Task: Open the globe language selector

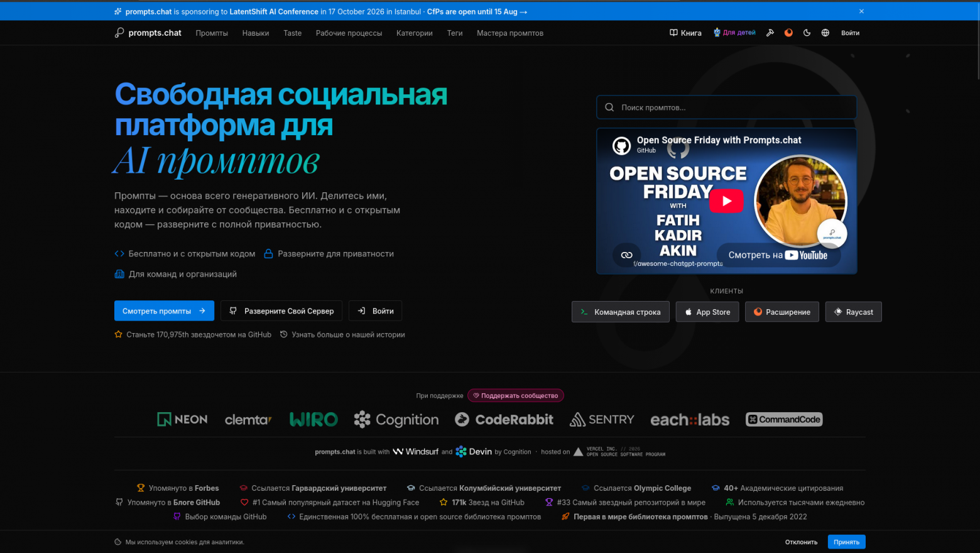Action: [x=825, y=33]
